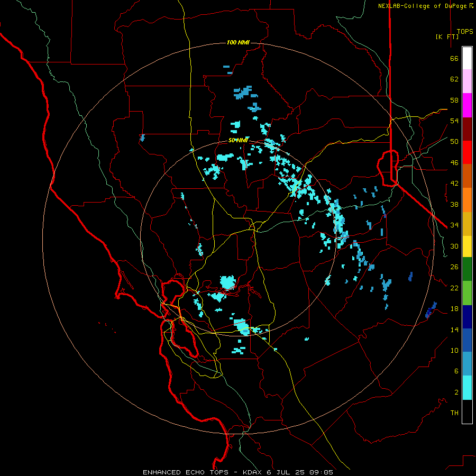
Task: Click the light green 26 kft legend swatch
Action: [x=467, y=292]
